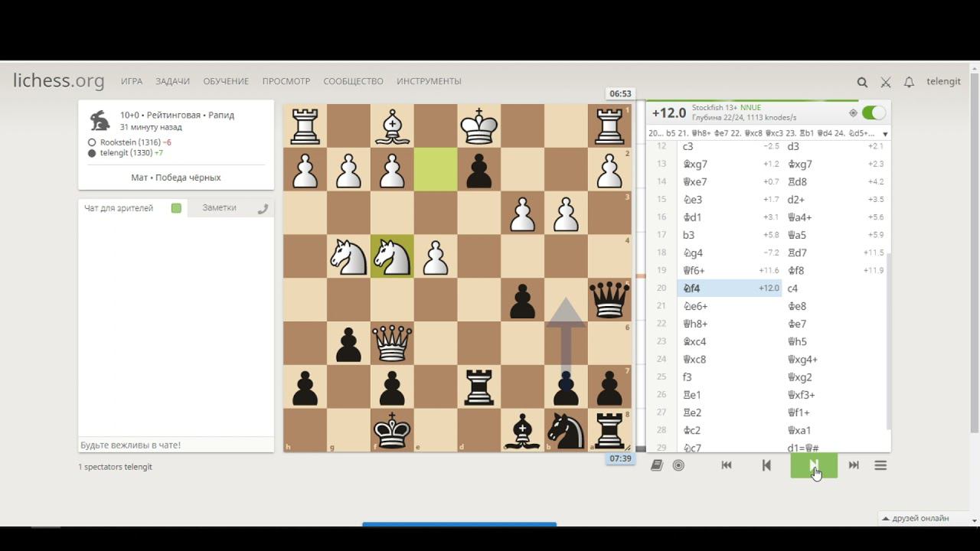
Task: Switch to the Чат для зрителей tab
Action: (x=119, y=208)
